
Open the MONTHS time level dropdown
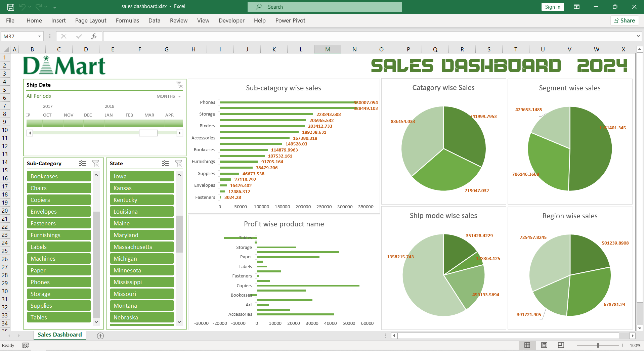click(x=169, y=96)
